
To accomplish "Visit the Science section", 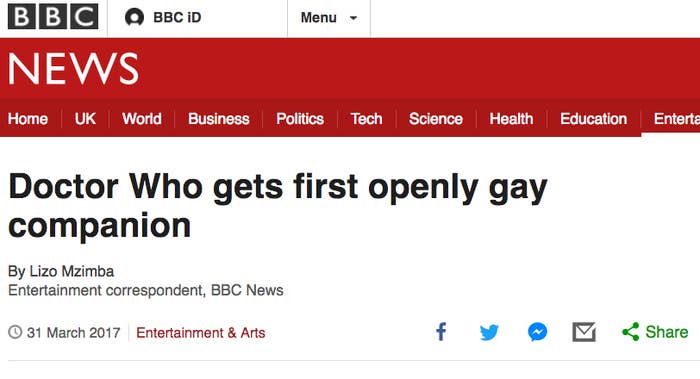I will (x=436, y=119).
